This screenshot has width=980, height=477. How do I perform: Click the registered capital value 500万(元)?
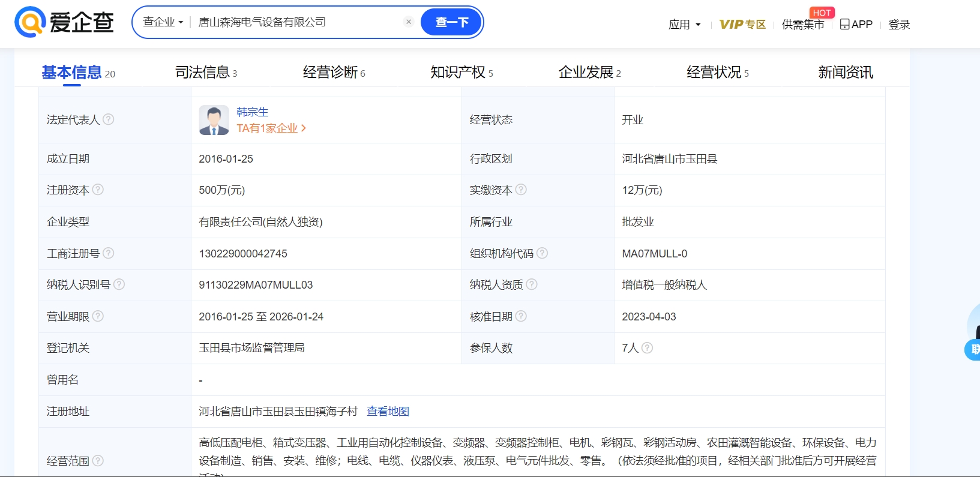pos(222,190)
